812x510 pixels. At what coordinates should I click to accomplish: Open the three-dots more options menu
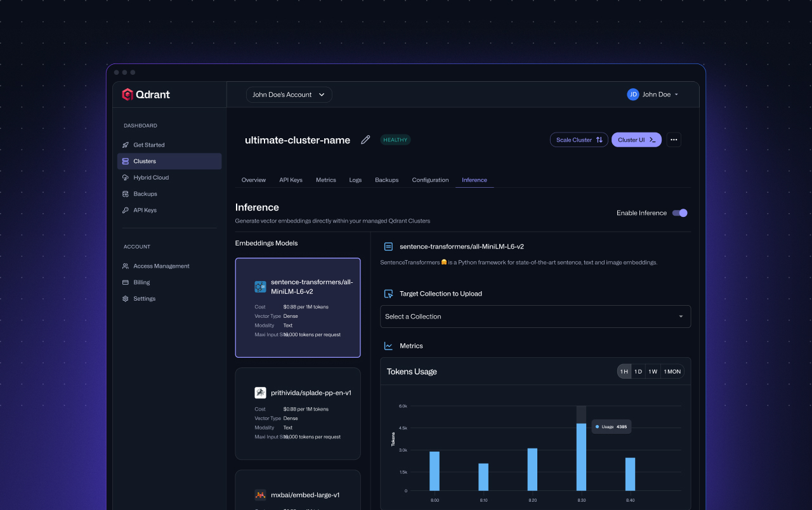coord(674,140)
